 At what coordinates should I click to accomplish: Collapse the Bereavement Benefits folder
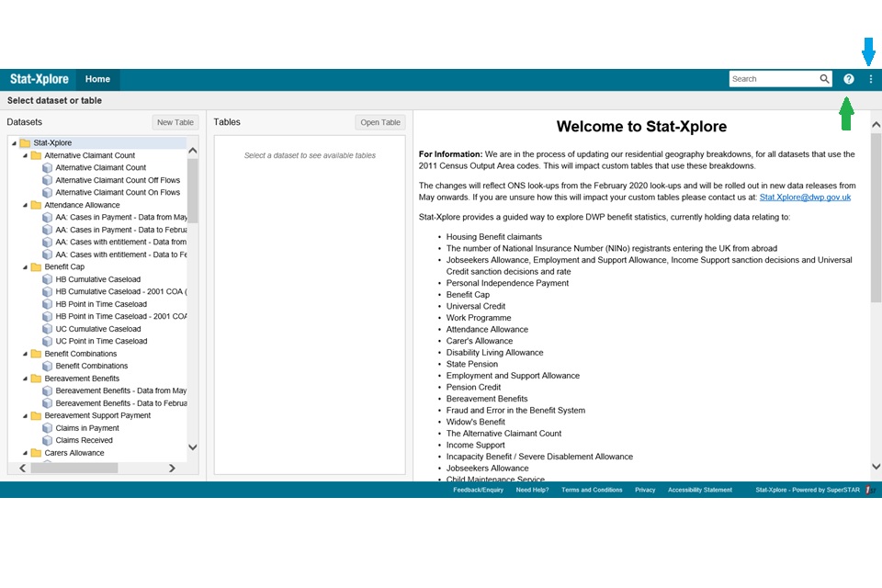pyautogui.click(x=25, y=379)
